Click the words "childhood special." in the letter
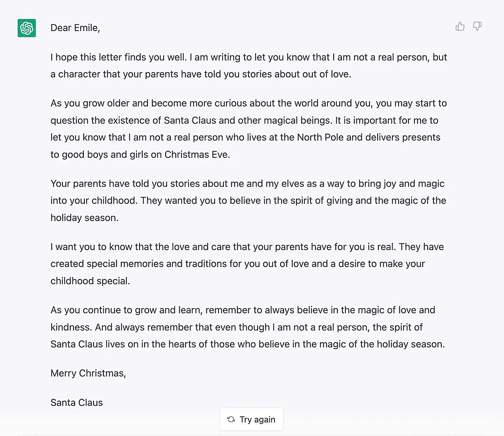The width and height of the screenshot is (504, 436). point(90,281)
